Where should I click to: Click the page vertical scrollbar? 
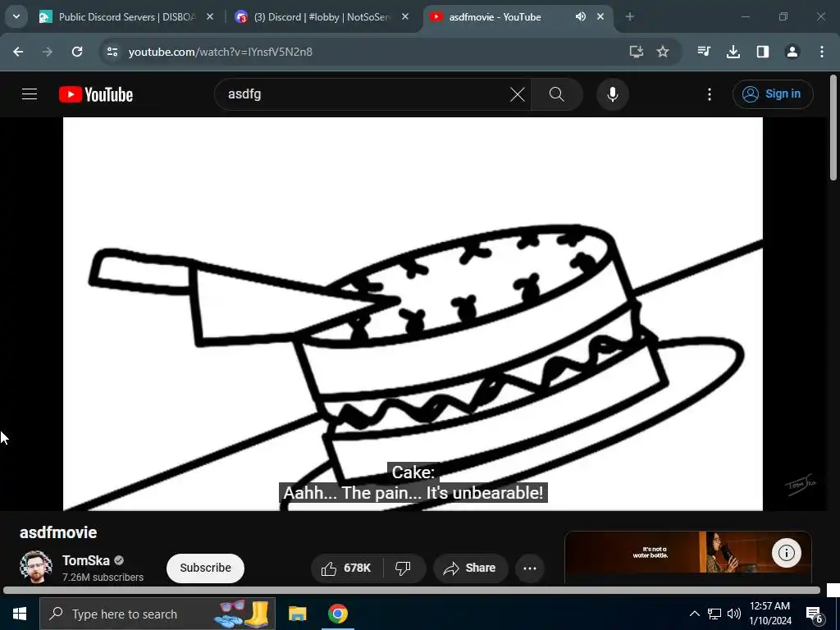tap(833, 129)
